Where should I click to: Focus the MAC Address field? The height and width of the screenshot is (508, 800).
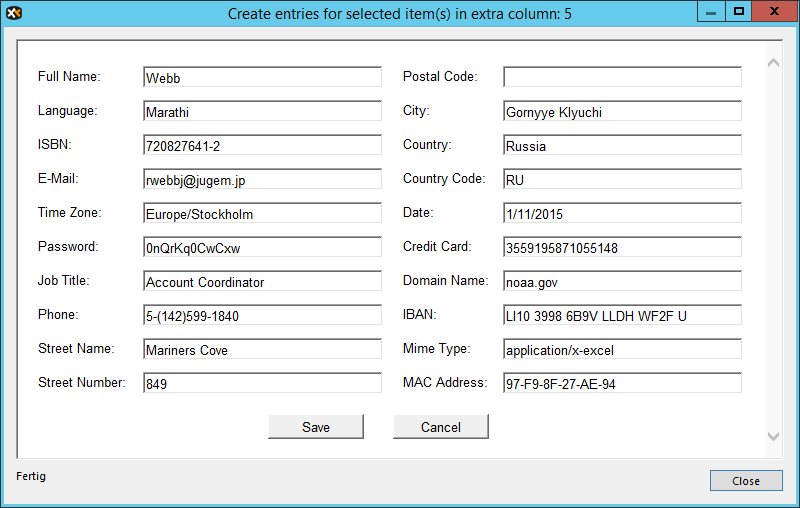coord(622,384)
